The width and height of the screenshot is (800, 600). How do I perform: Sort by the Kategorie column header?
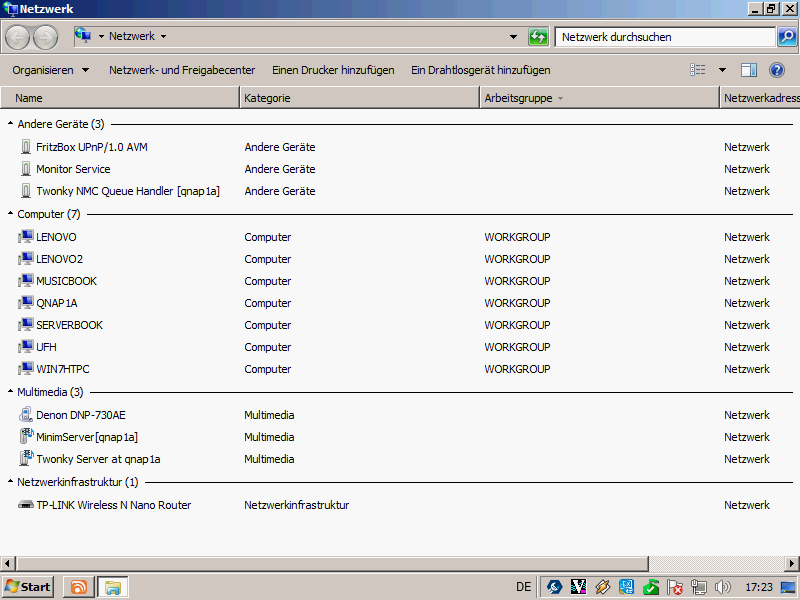tap(360, 98)
